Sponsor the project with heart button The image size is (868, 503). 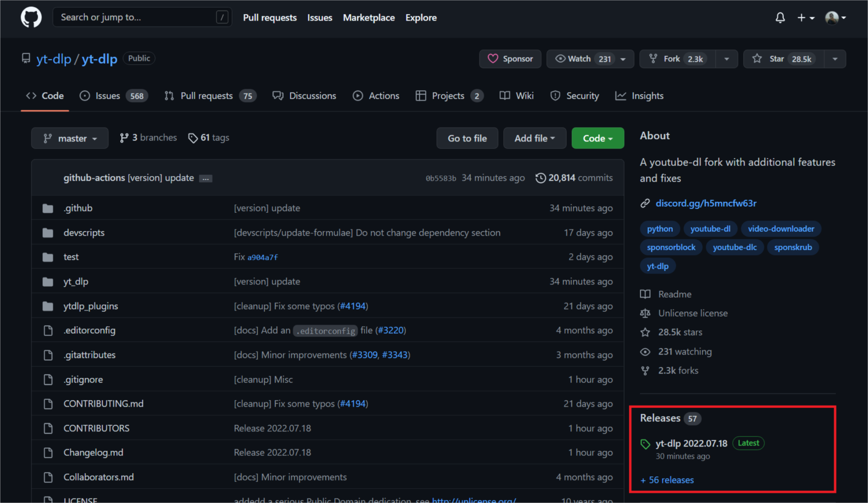tap(510, 59)
